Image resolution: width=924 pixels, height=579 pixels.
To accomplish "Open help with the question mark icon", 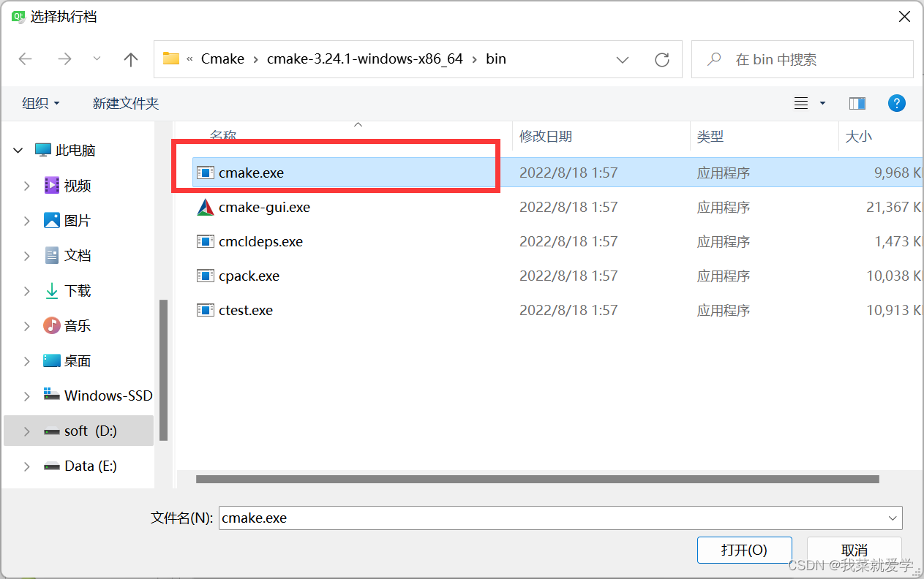I will (x=897, y=103).
